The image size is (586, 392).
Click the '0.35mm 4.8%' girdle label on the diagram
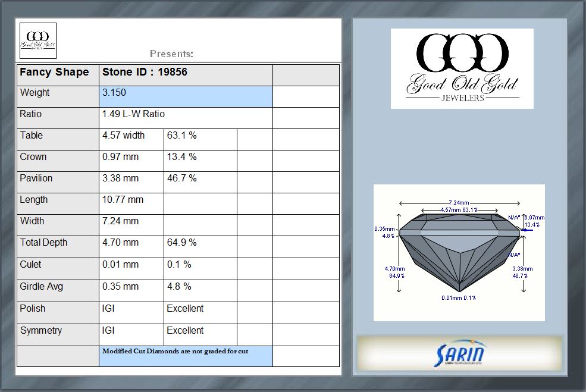[384, 233]
